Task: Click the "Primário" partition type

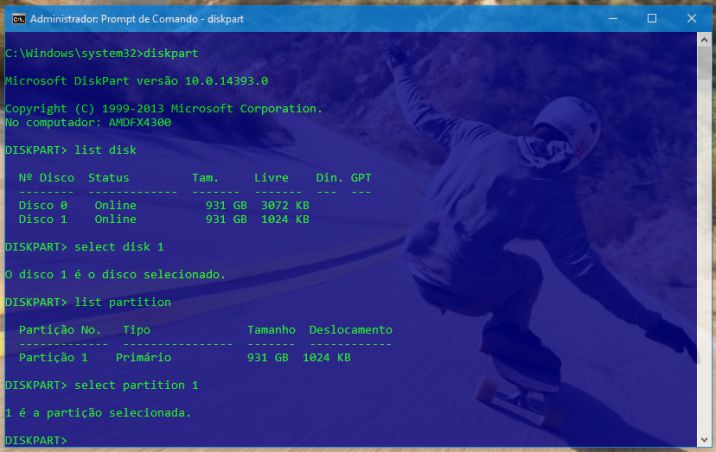Action: [143, 357]
